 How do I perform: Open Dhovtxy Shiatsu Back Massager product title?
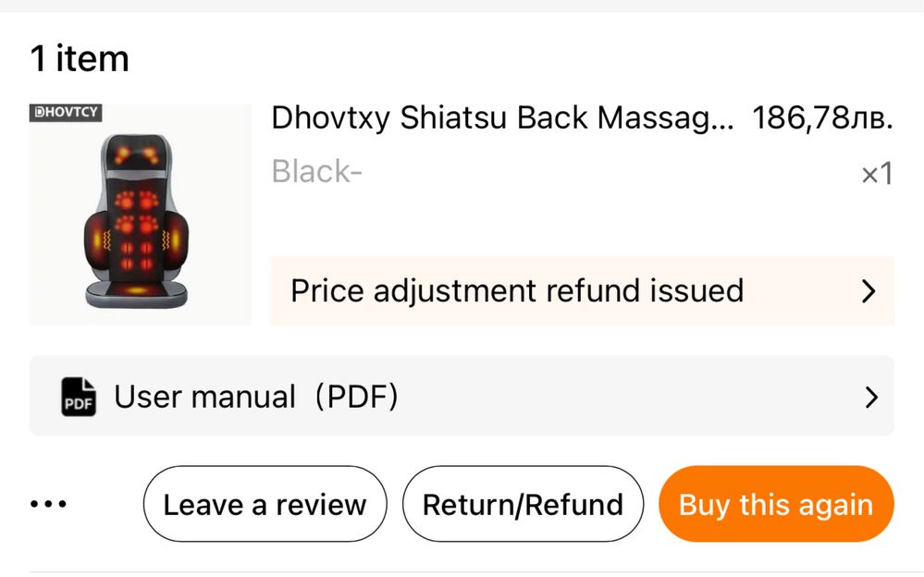[x=502, y=117]
